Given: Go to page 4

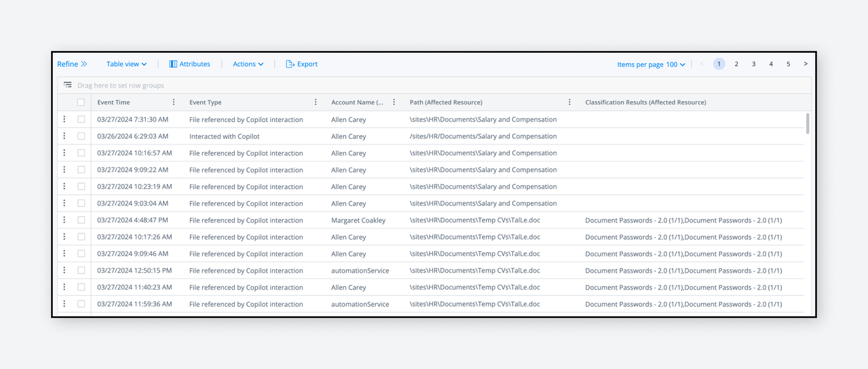Looking at the screenshot, I should pos(771,64).
